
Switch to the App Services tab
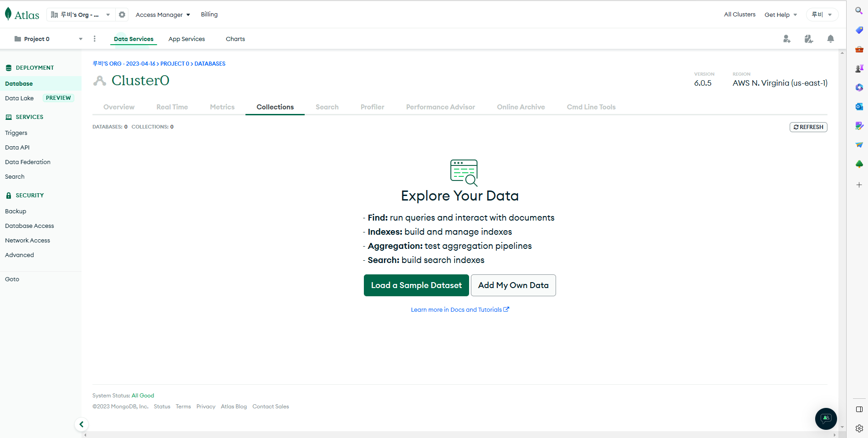tap(187, 39)
